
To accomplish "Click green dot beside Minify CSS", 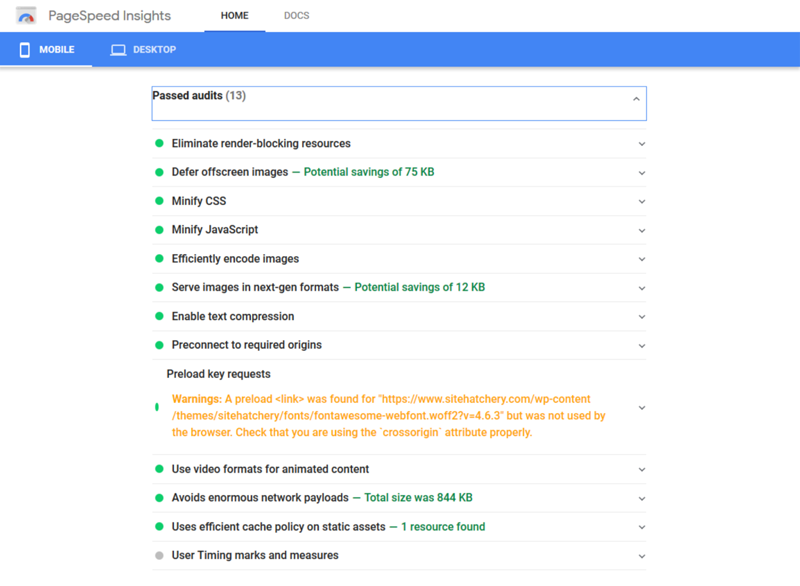I will coord(159,201).
